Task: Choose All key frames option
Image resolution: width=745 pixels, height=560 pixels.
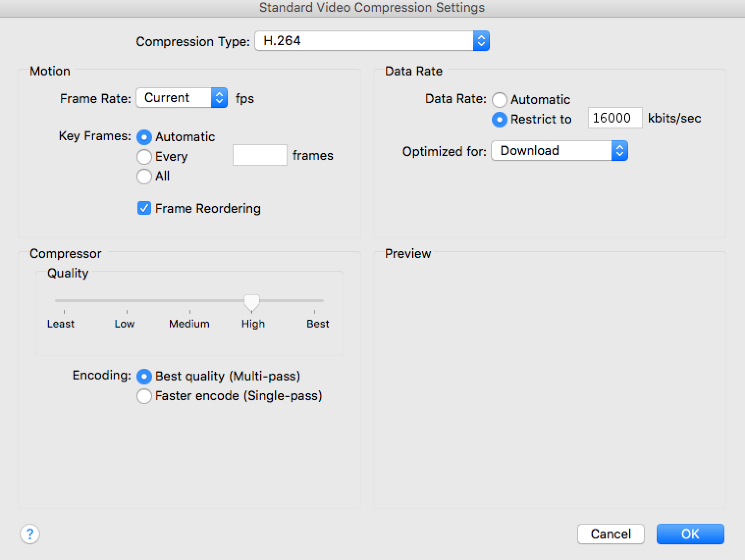Action: tap(144, 177)
